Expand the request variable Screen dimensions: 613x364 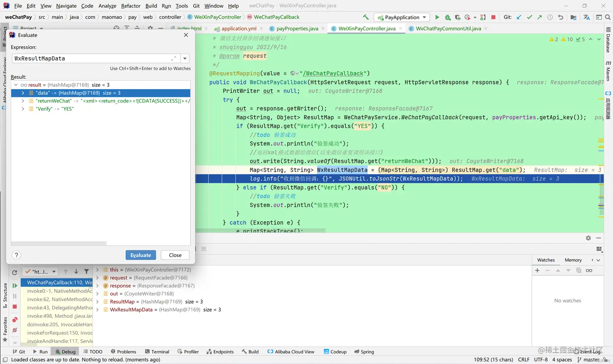click(x=97, y=278)
